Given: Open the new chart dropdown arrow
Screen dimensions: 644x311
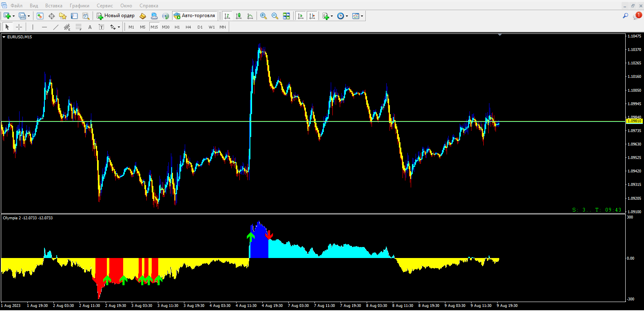Looking at the screenshot, I should [x=13, y=16].
